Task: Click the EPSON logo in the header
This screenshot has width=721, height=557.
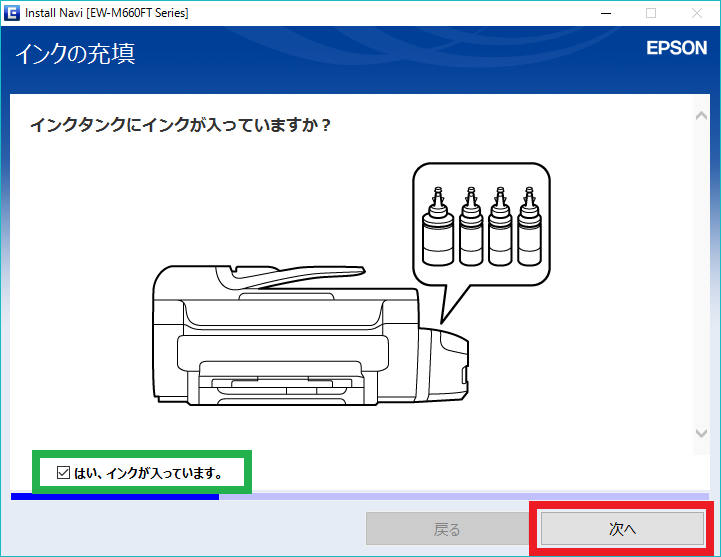Action: pyautogui.click(x=676, y=48)
